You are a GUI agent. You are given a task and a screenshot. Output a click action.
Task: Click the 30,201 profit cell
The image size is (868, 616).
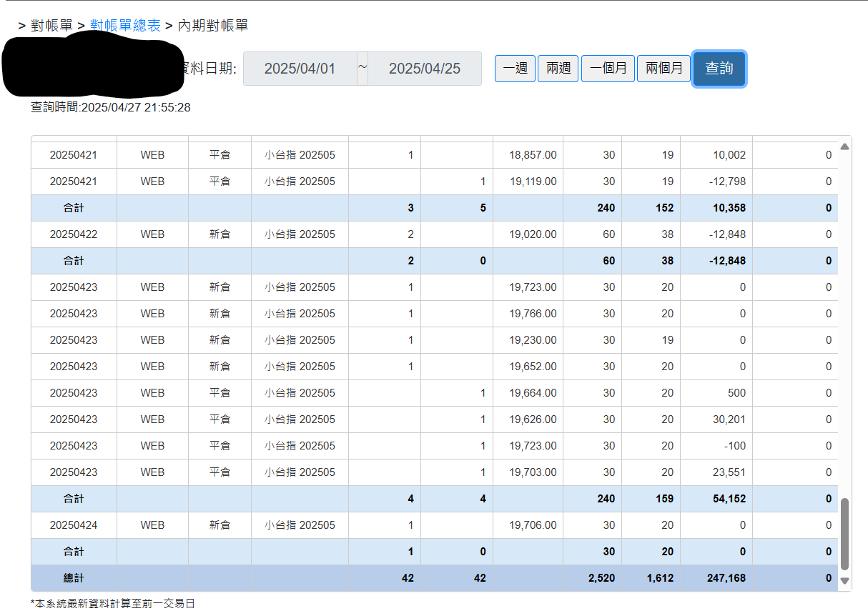click(x=716, y=419)
